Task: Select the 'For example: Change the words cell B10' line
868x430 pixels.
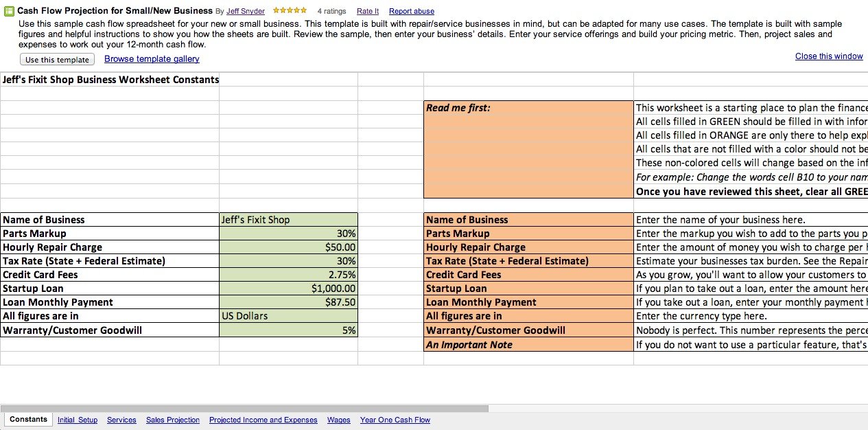Action: (751, 177)
